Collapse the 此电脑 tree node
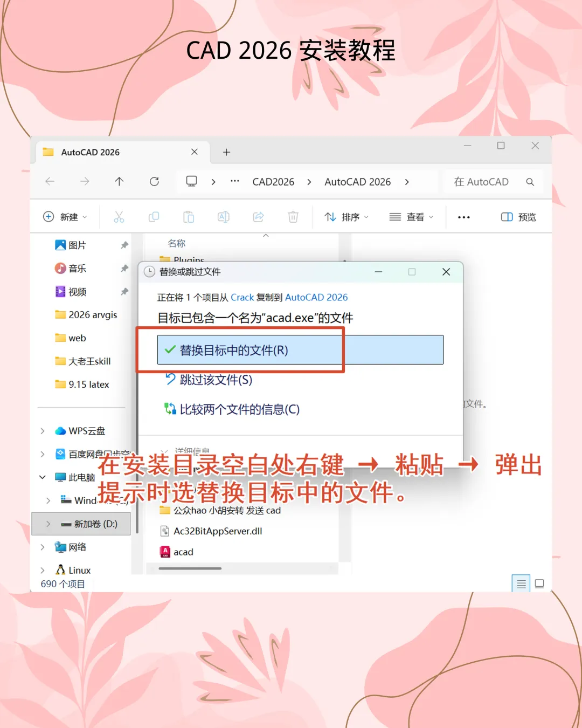582x728 pixels. [x=43, y=477]
